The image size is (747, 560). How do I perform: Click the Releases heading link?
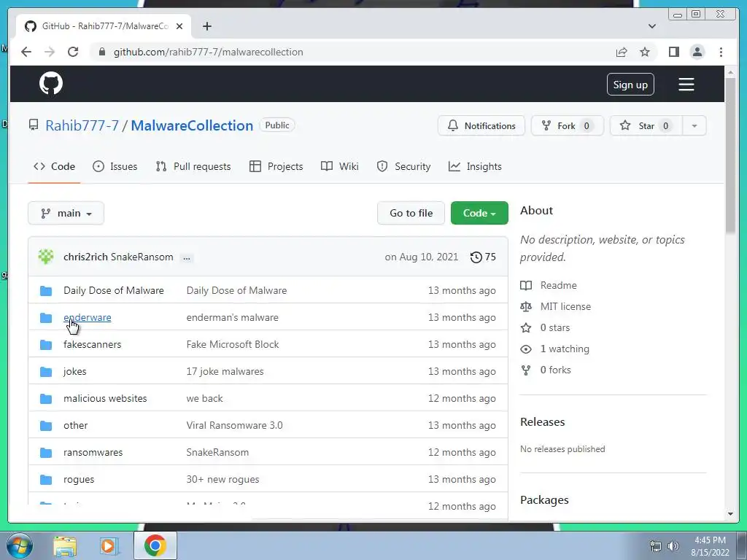point(543,422)
